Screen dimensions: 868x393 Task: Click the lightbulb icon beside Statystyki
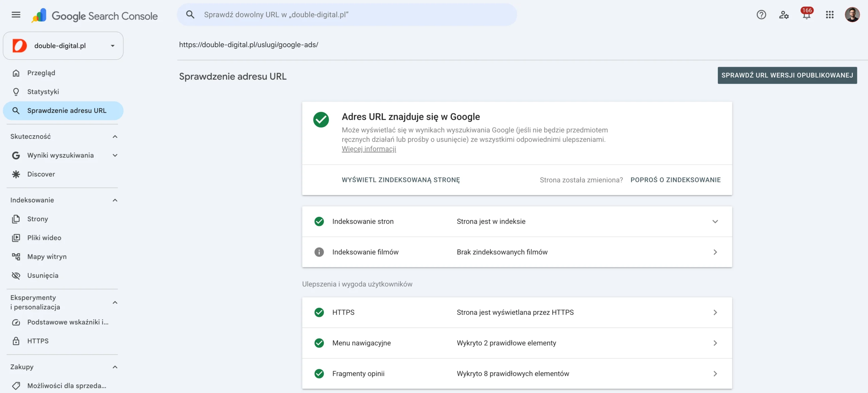pos(16,92)
